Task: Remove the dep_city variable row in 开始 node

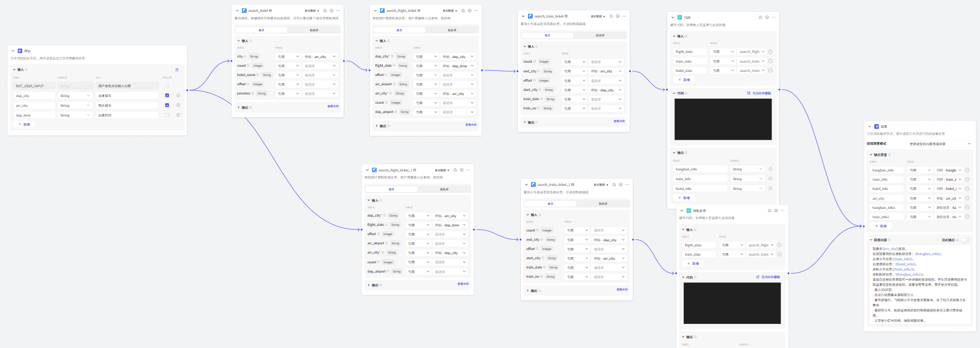Action: pyautogui.click(x=178, y=95)
